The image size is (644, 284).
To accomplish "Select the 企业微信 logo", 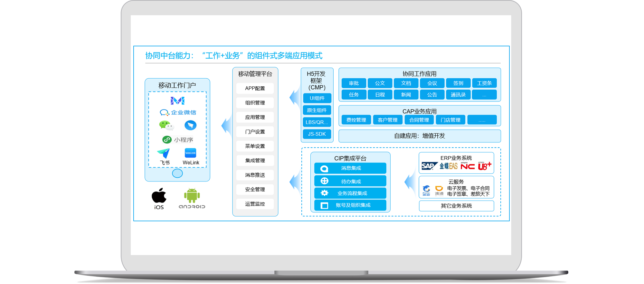I will (x=165, y=113).
